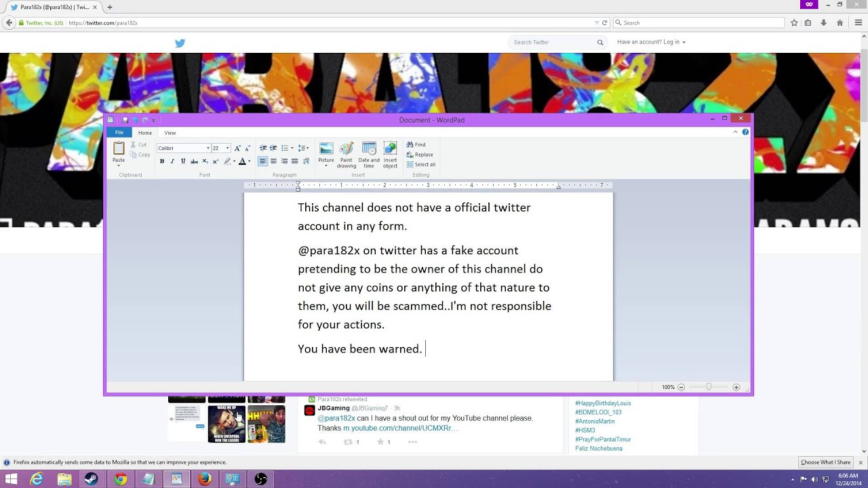
Task: Adjust the WordPad zoom slider handle
Action: pyautogui.click(x=709, y=387)
